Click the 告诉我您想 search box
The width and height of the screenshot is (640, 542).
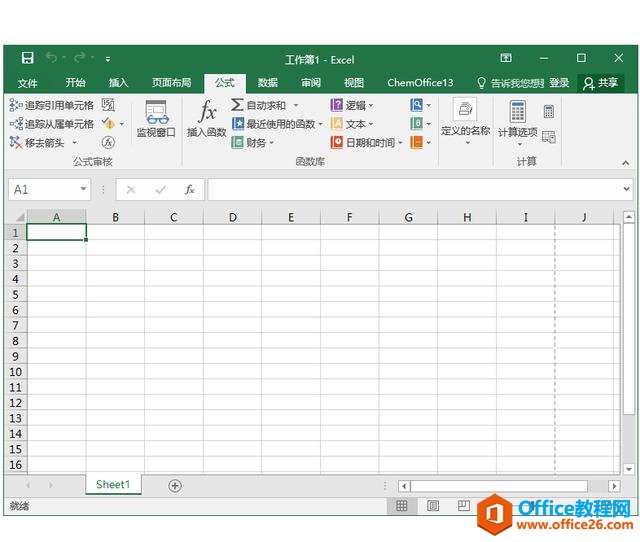pyautogui.click(x=510, y=83)
